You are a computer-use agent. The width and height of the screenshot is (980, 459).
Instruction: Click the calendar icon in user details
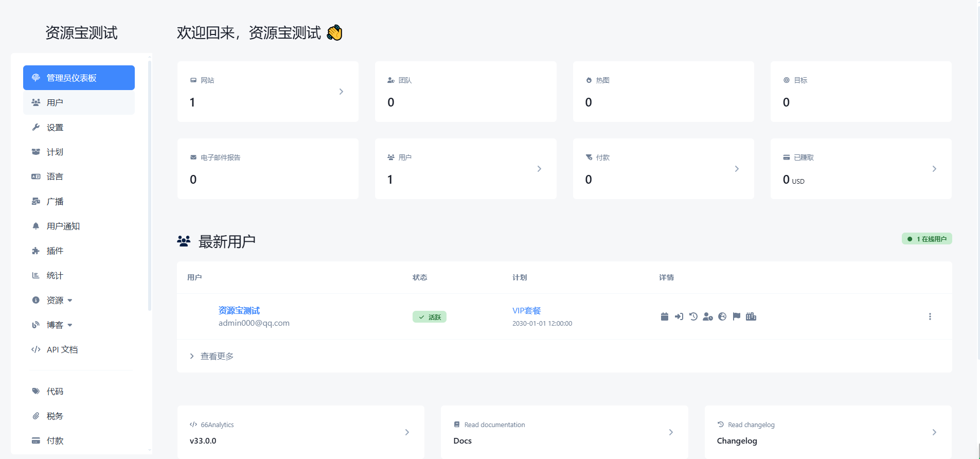point(665,316)
